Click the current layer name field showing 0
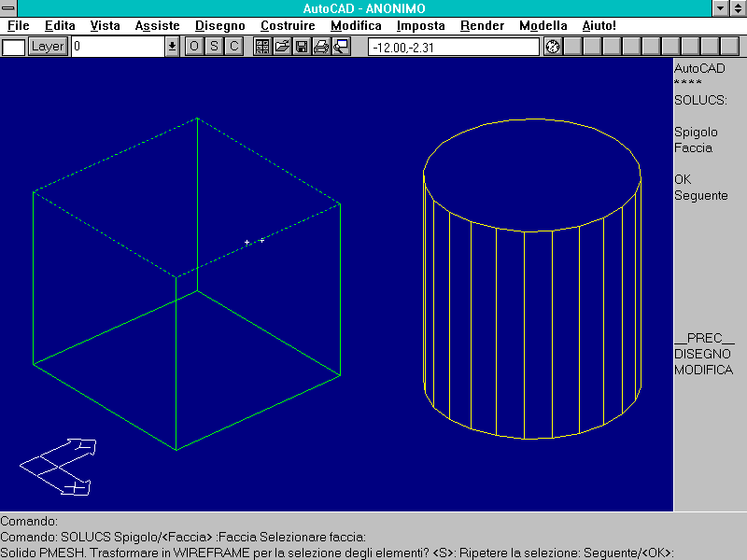This screenshot has height=560, width=747. [119, 47]
